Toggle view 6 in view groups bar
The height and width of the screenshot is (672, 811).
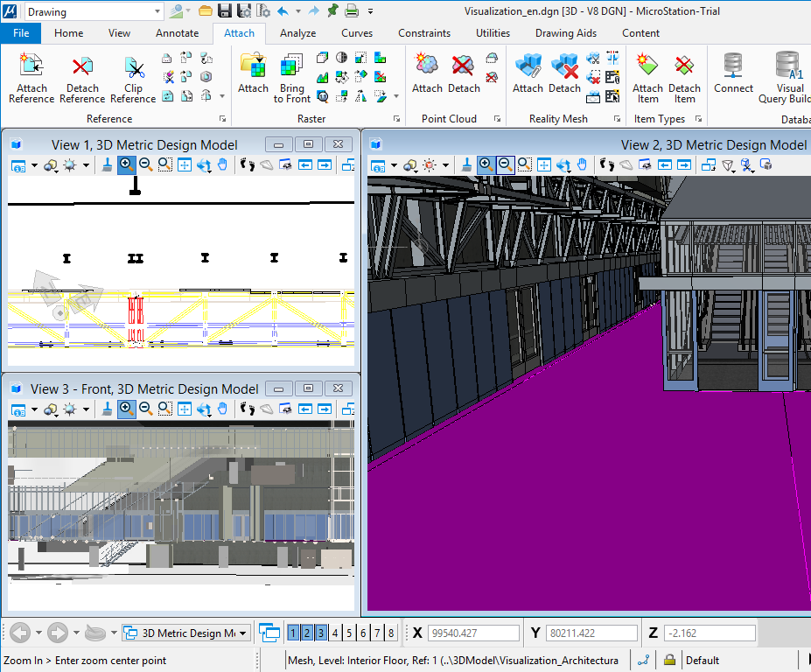(x=363, y=633)
